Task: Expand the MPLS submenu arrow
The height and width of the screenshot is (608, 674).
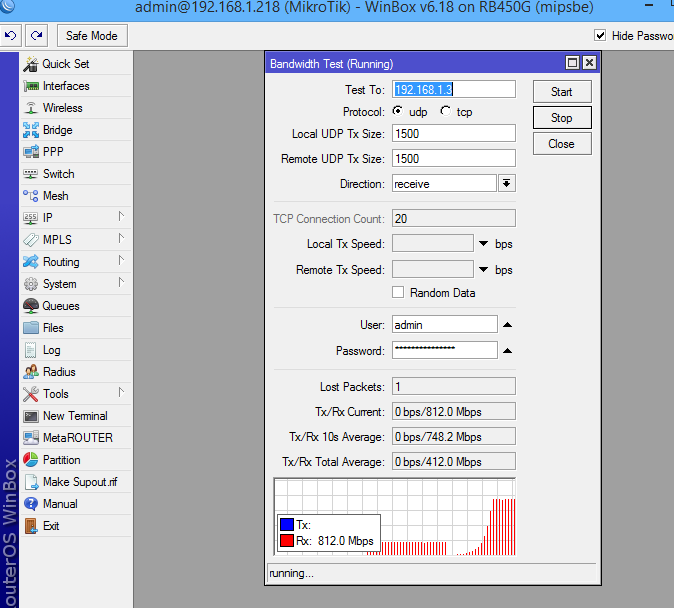Action: [x=121, y=238]
